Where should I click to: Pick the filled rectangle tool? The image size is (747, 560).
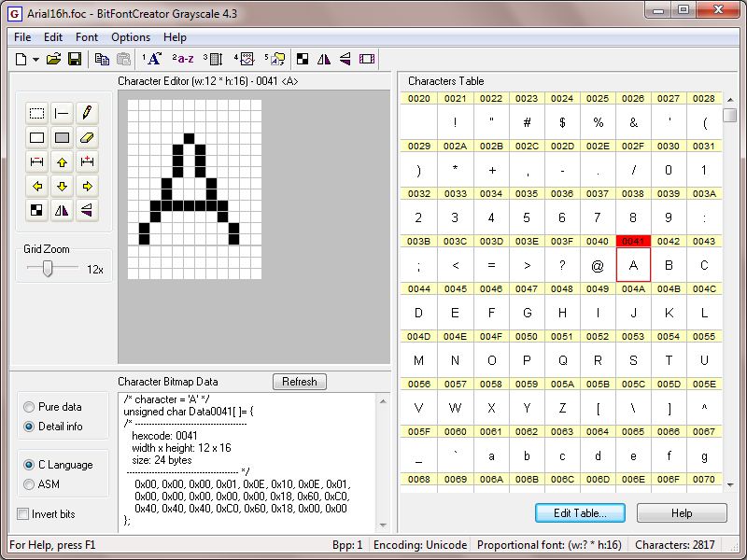(62, 137)
